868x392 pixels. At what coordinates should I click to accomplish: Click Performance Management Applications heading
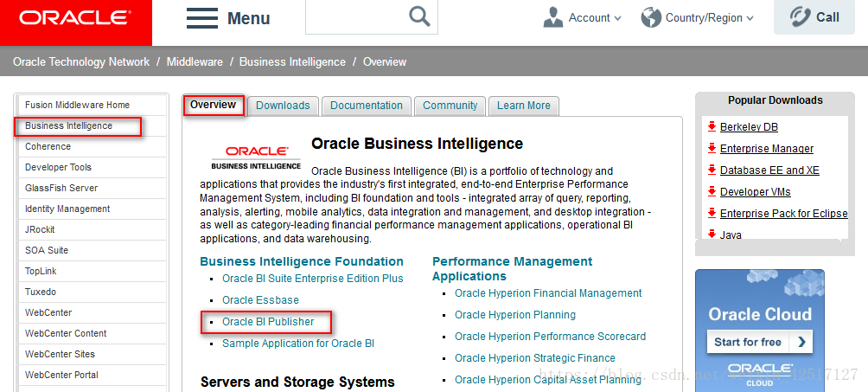coord(512,268)
